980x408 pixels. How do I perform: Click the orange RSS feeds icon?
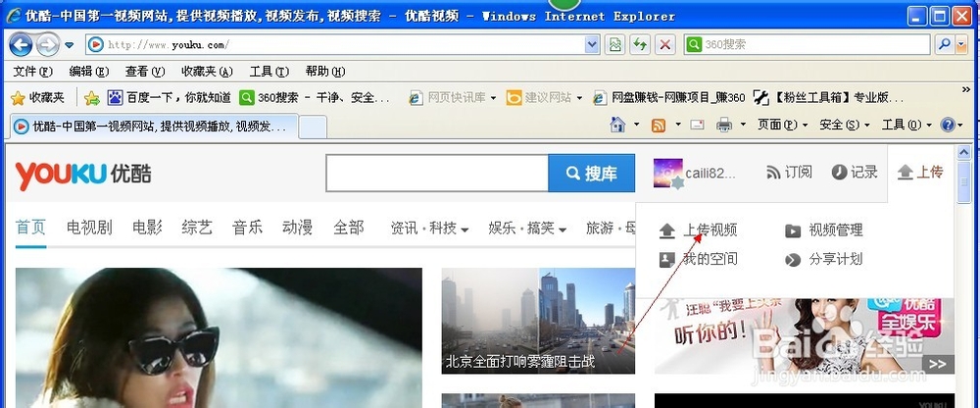(x=659, y=126)
